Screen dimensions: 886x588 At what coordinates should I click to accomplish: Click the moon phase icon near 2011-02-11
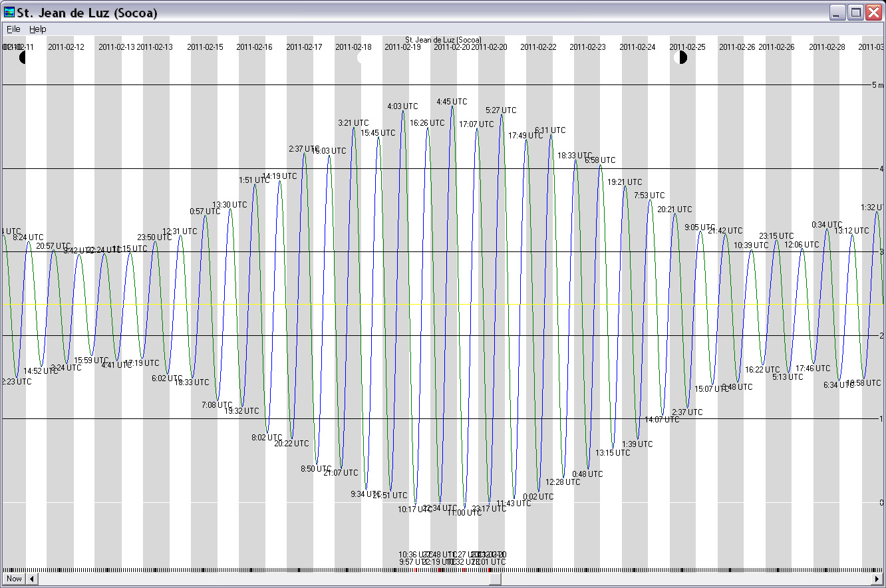point(22,58)
